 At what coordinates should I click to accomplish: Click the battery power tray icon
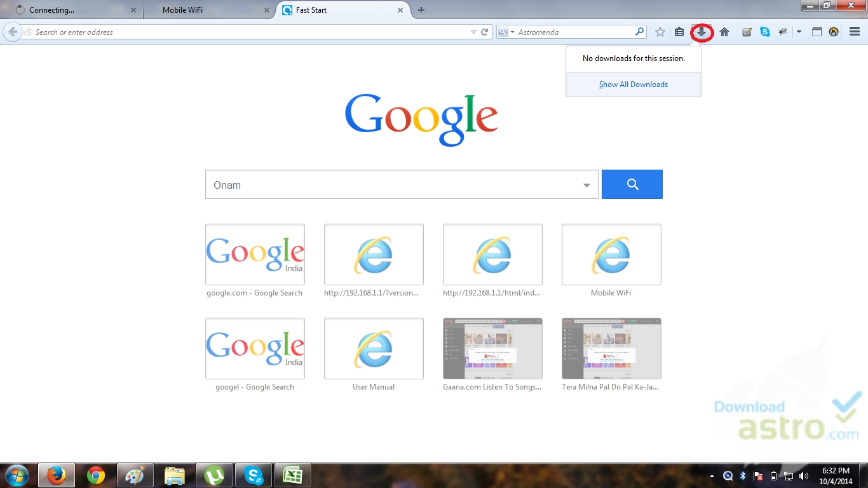[x=773, y=475]
